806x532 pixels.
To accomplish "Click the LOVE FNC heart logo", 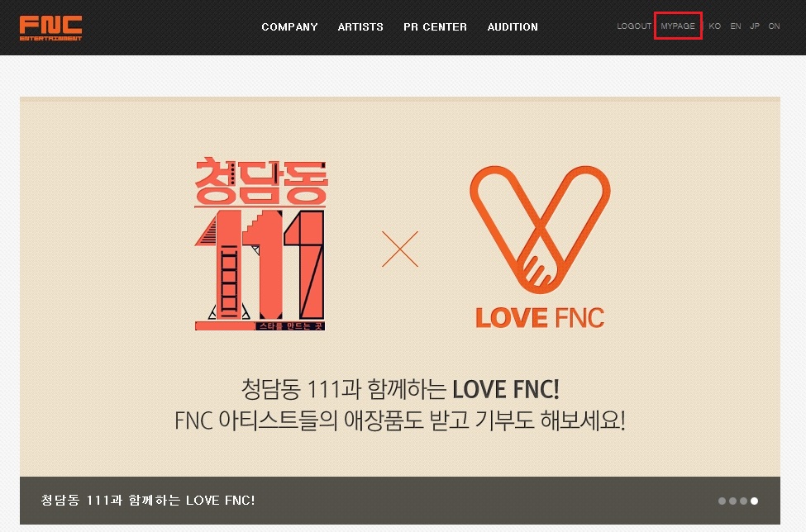I will [540, 246].
